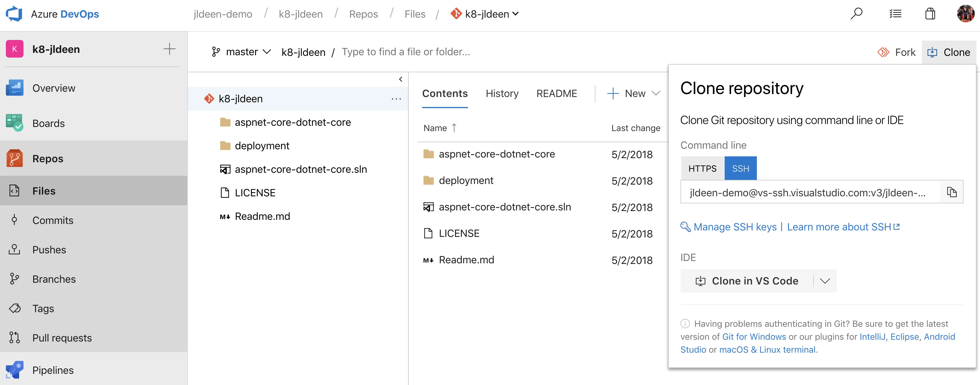Focus the find a file or folder field
Viewport: 980px width, 385px height.
[x=405, y=52]
